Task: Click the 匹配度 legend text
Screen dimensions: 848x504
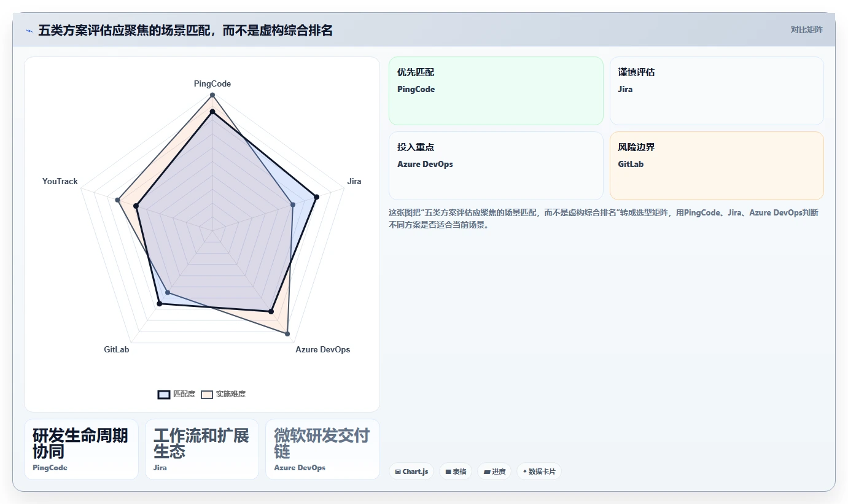Action: click(184, 394)
